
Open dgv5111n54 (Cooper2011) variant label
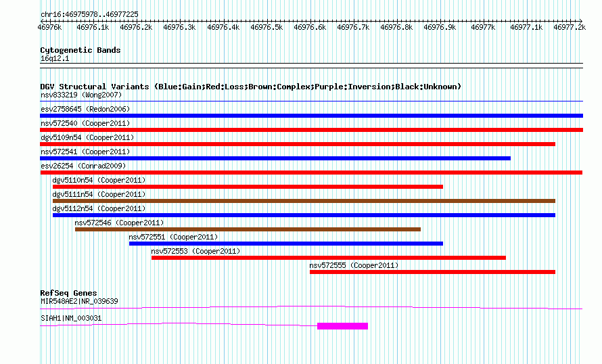(99, 194)
